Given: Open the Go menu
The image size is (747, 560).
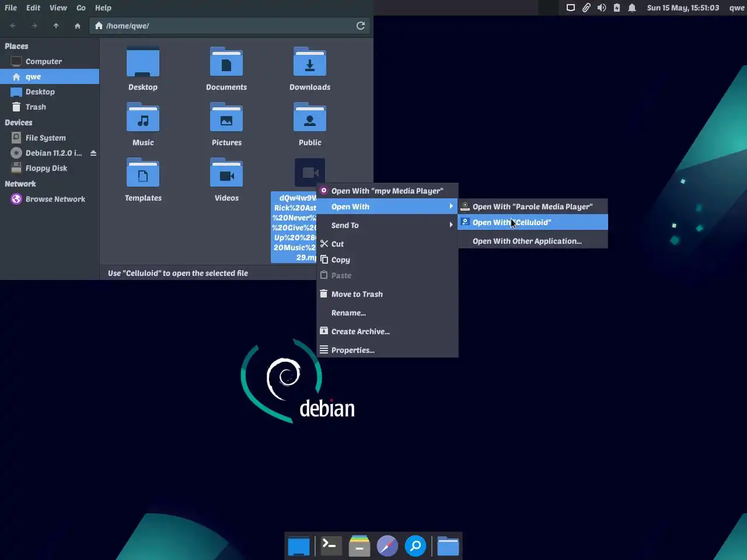Looking at the screenshot, I should pyautogui.click(x=81, y=8).
